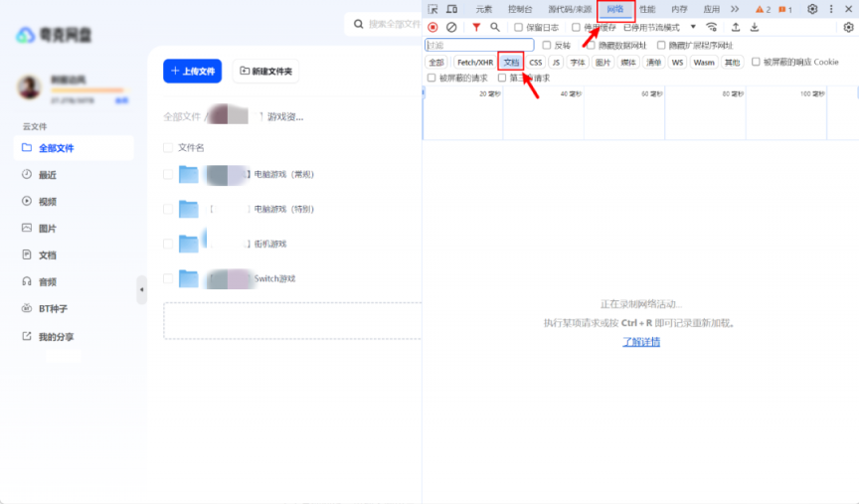Collapse the left sidebar arrow handle

(141, 289)
